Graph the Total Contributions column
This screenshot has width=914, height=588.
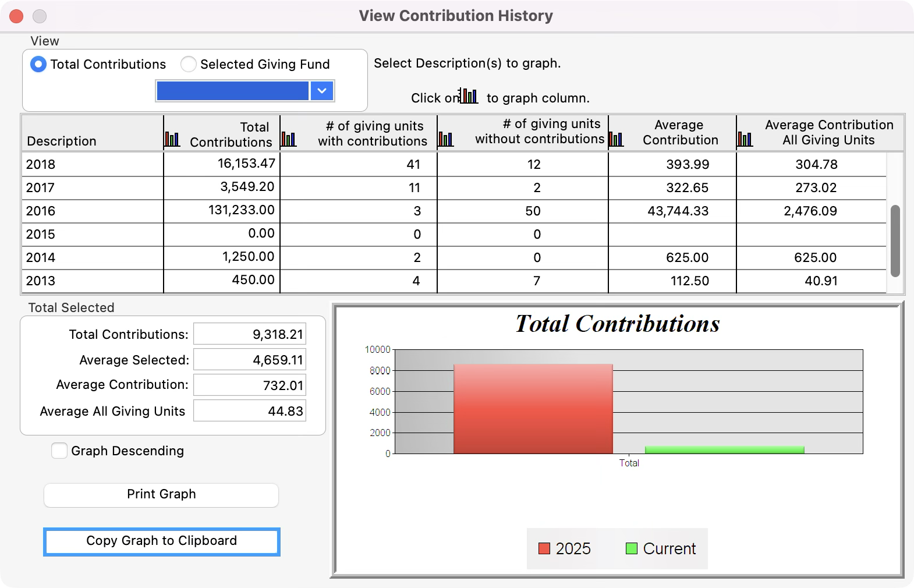click(172, 139)
